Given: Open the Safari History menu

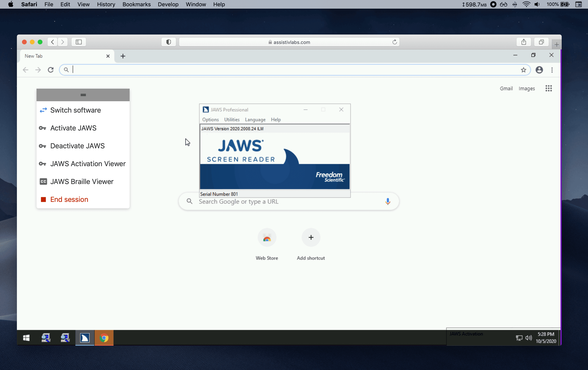Looking at the screenshot, I should [106, 4].
